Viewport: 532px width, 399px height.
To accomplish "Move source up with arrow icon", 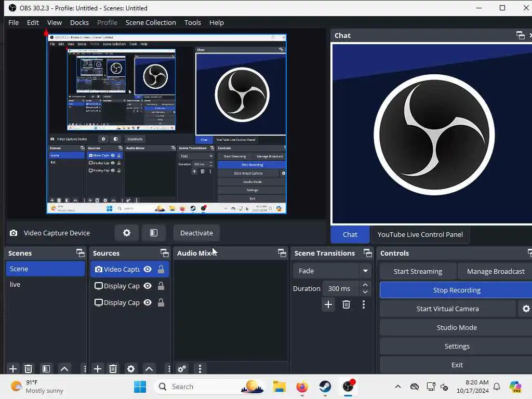I will pyautogui.click(x=149, y=368).
